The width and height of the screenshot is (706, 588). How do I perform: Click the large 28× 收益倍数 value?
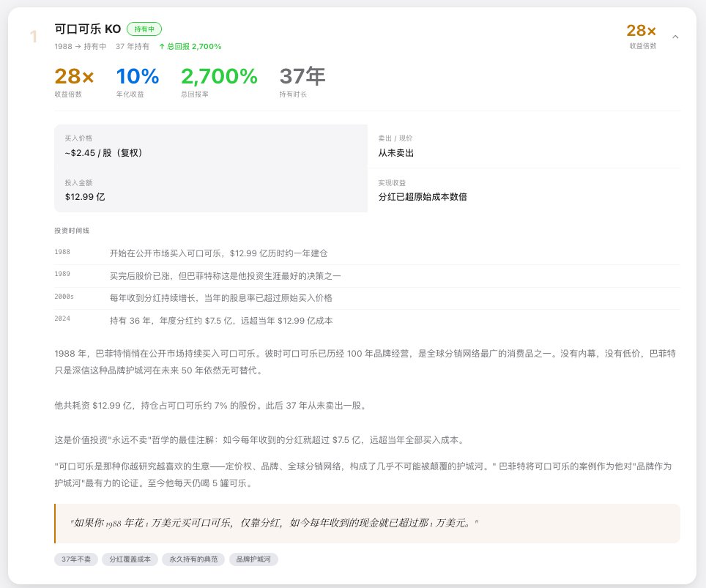point(74,76)
